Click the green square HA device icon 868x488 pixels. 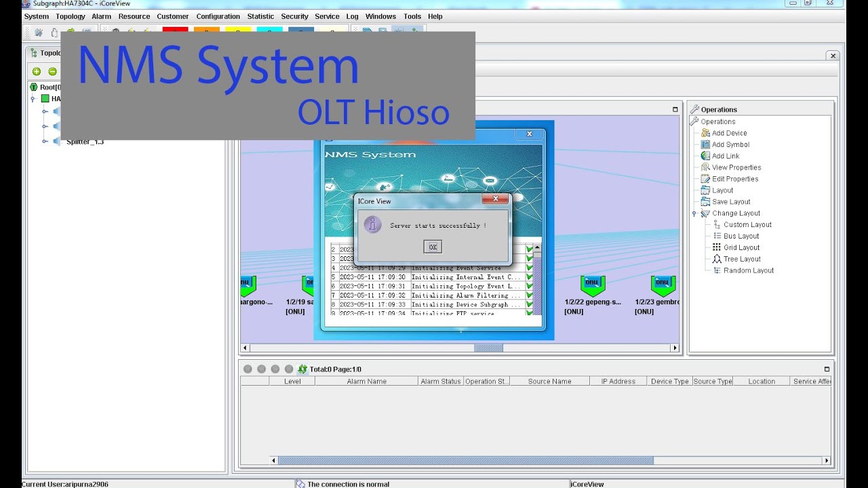coord(45,99)
